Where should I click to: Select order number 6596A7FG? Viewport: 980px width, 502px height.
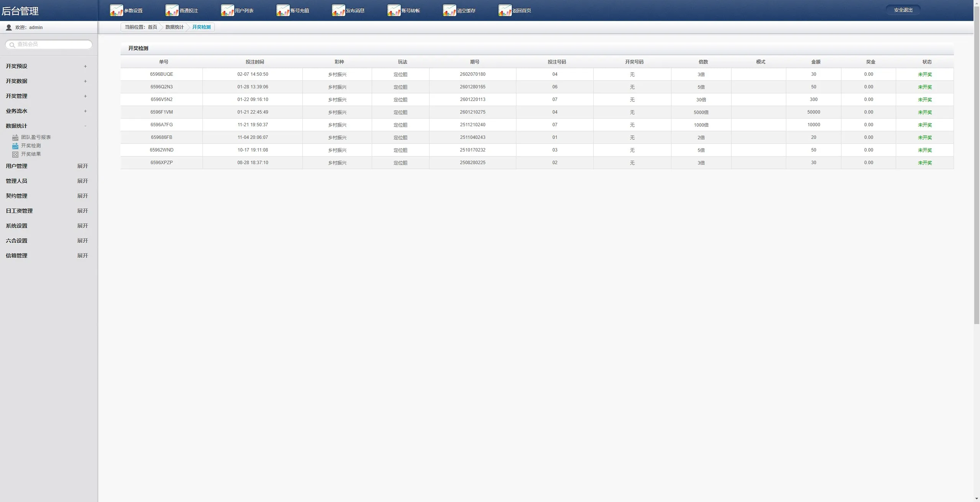tap(162, 125)
